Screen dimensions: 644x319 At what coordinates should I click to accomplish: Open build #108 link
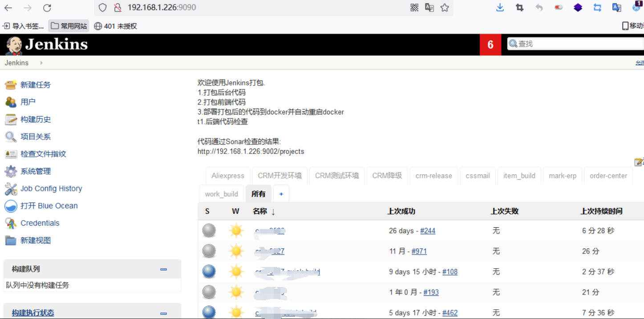pos(450,272)
